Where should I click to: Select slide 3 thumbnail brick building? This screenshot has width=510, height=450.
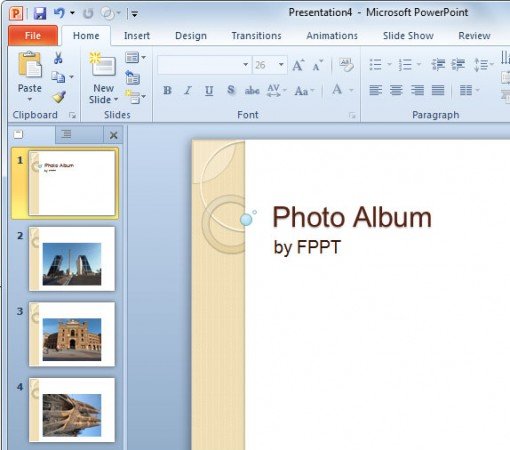tap(72, 334)
